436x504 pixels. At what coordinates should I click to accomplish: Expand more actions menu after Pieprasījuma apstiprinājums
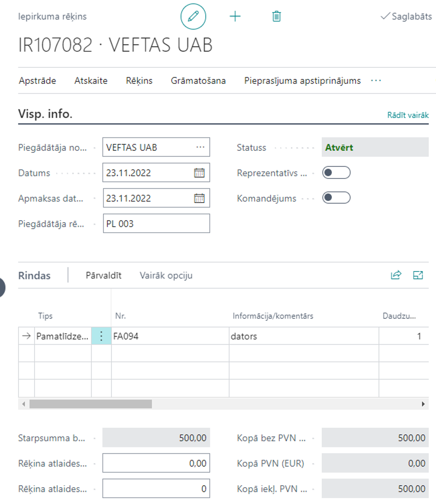coord(376,81)
